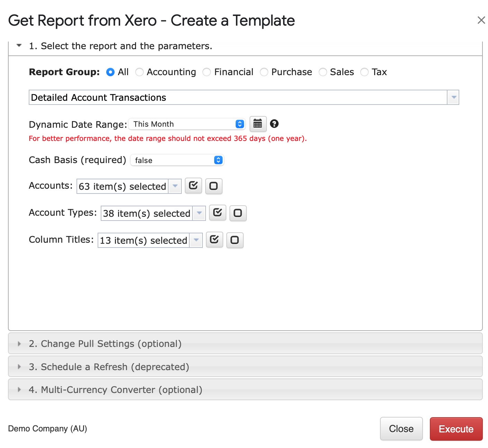Select all Accounts with the check icon
This screenshot has width=488, height=448.
pyautogui.click(x=193, y=186)
